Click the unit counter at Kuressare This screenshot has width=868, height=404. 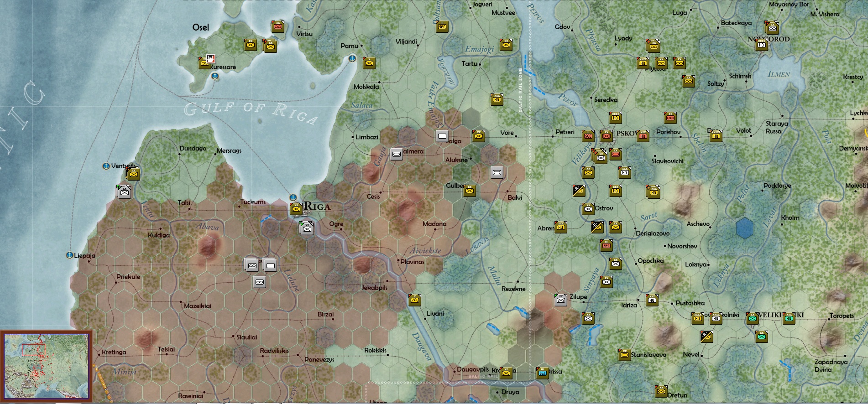point(204,63)
